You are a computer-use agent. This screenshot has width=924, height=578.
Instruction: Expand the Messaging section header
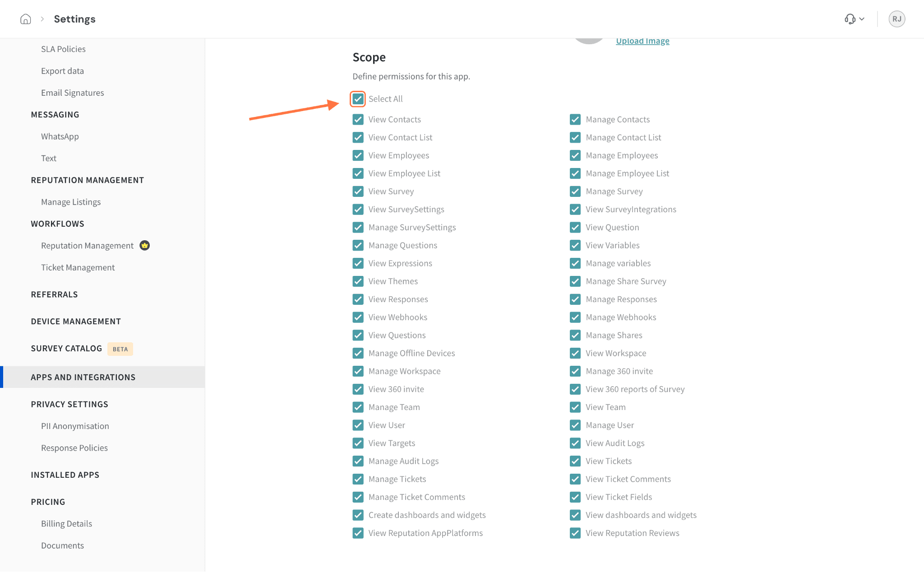click(55, 115)
